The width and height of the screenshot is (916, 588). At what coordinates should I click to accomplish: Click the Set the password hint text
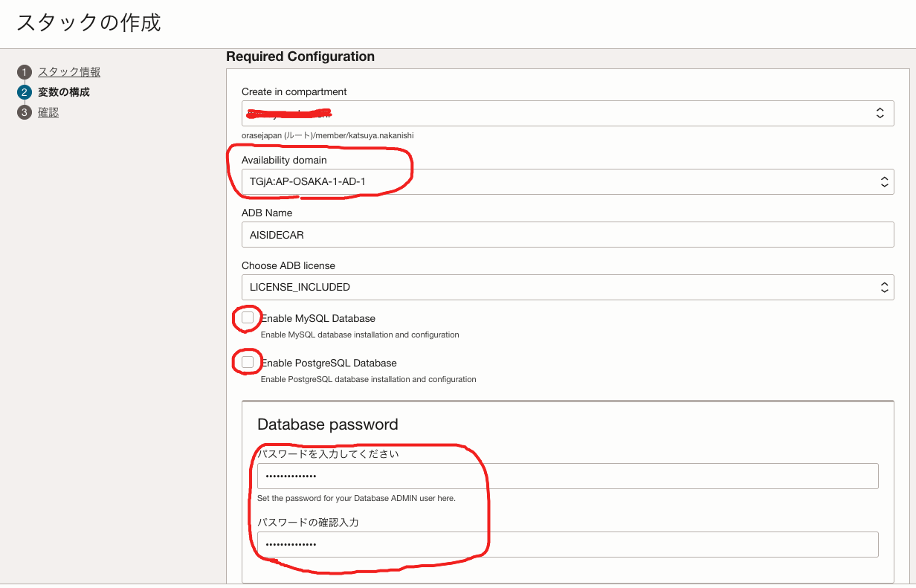point(356,498)
